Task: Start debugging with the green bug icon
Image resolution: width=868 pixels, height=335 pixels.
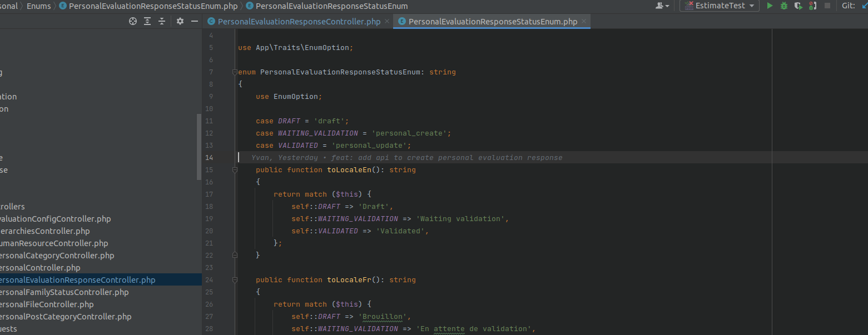Action: coord(784,6)
